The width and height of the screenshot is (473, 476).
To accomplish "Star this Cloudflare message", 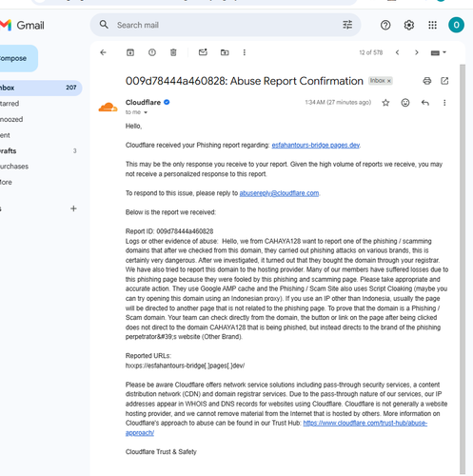I will (385, 103).
